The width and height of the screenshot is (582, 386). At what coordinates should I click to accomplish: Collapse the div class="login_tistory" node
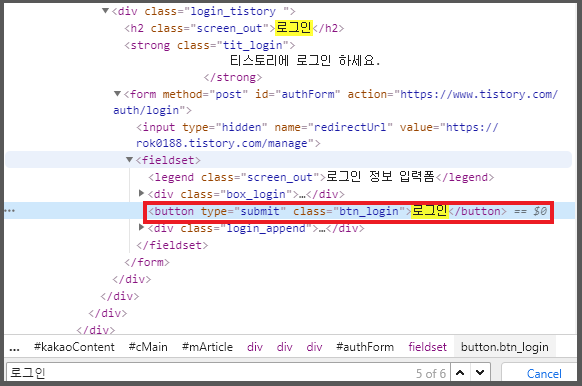(x=105, y=11)
